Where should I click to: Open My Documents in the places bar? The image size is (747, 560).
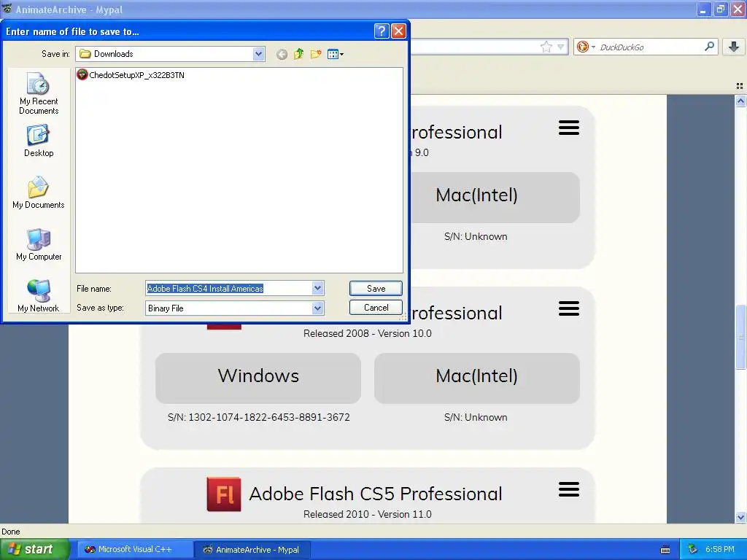[x=39, y=192]
